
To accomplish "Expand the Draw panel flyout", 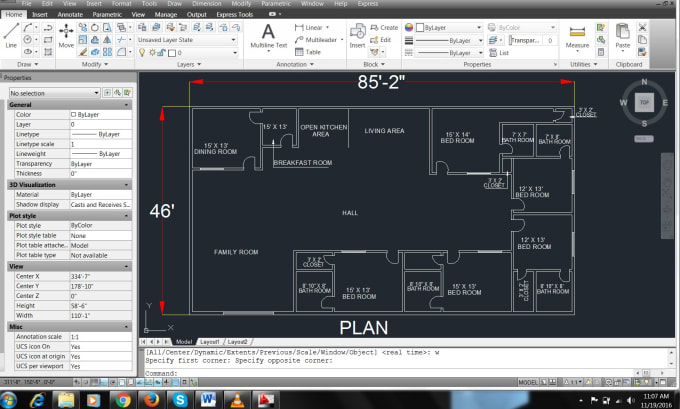I will point(27,64).
